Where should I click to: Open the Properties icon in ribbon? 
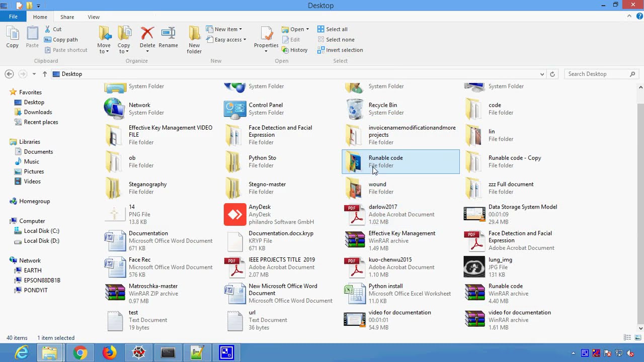(x=266, y=34)
